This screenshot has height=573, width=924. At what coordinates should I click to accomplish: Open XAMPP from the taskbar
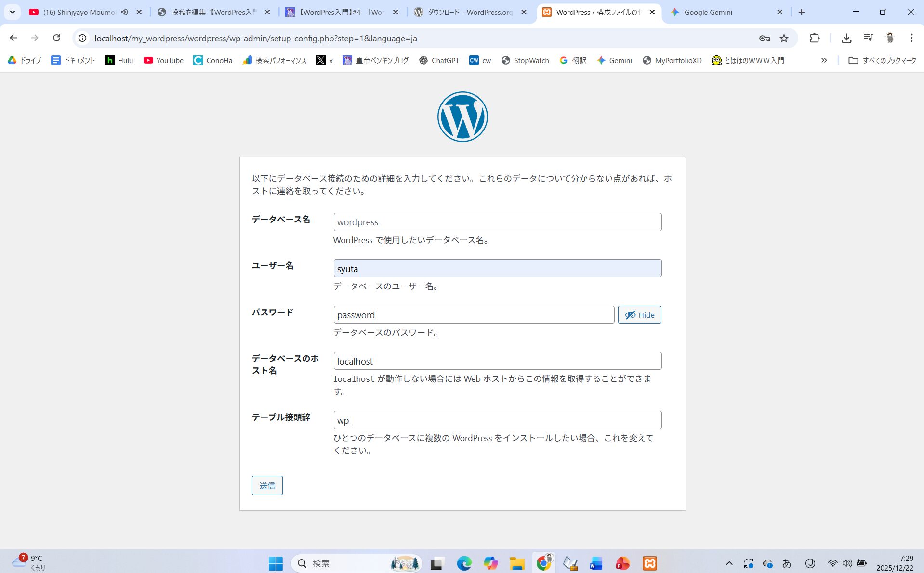649,563
